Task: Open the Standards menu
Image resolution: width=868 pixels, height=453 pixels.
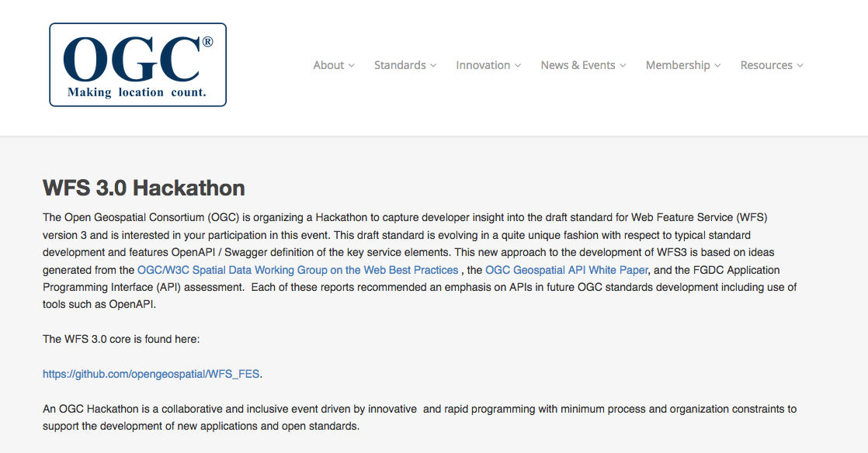Action: tap(405, 65)
